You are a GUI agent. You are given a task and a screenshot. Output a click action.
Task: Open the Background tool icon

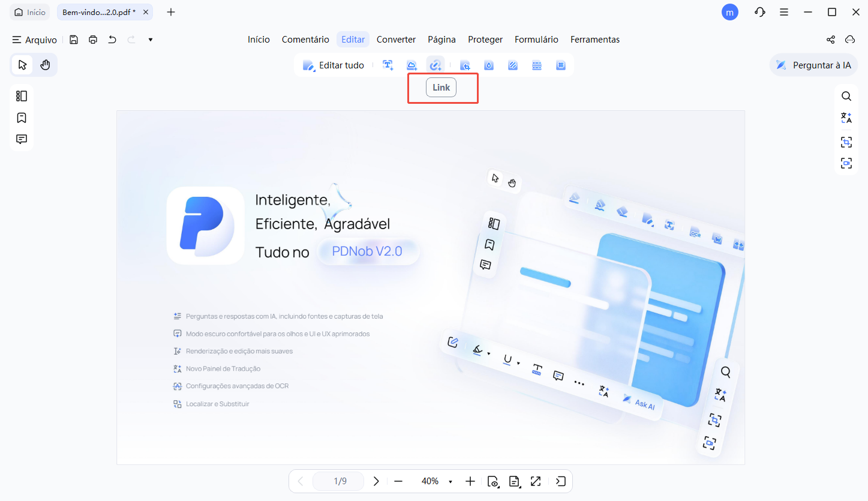point(513,65)
